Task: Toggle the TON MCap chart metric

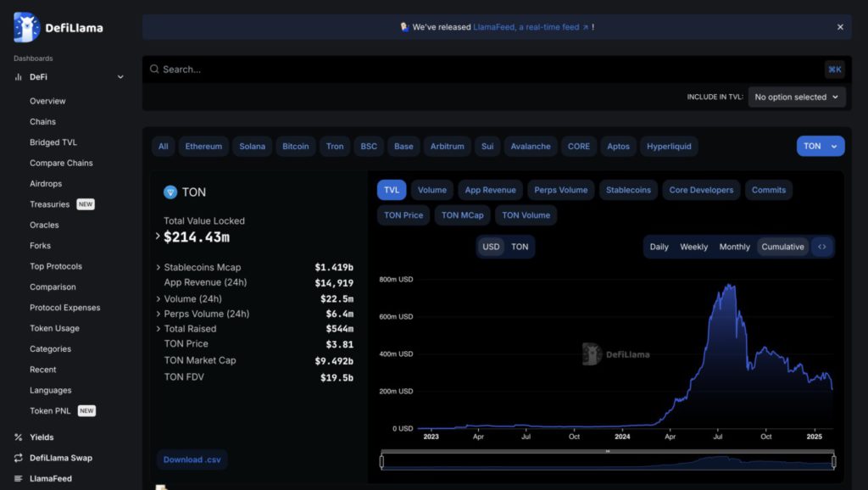Action: [x=462, y=215]
